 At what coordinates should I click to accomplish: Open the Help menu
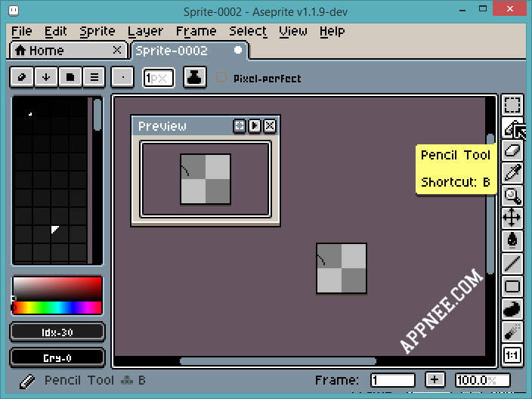point(332,31)
